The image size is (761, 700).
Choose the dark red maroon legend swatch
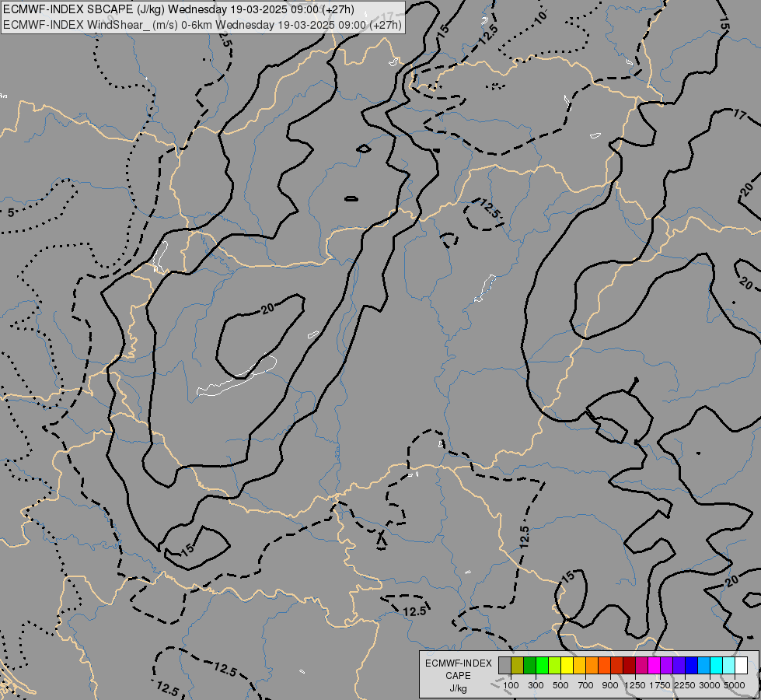pyautogui.click(x=630, y=666)
